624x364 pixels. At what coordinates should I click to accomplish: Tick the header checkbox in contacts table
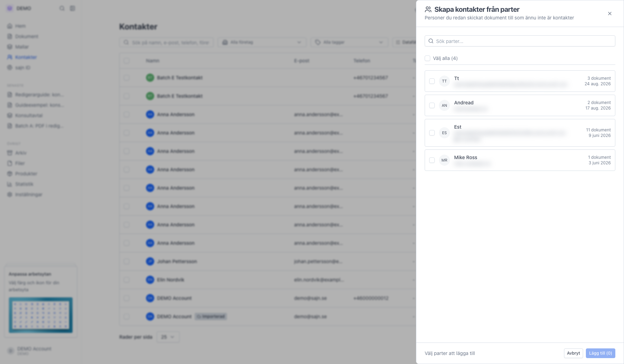click(x=127, y=61)
